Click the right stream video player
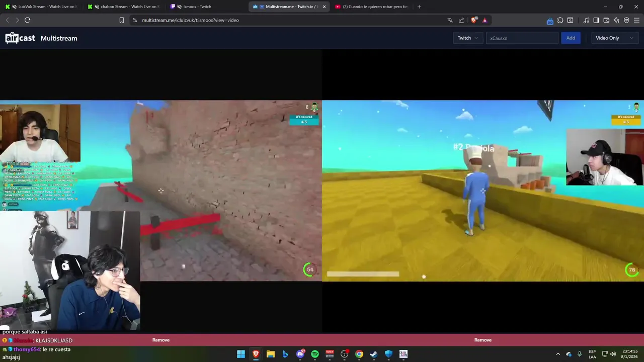 pos(483,191)
